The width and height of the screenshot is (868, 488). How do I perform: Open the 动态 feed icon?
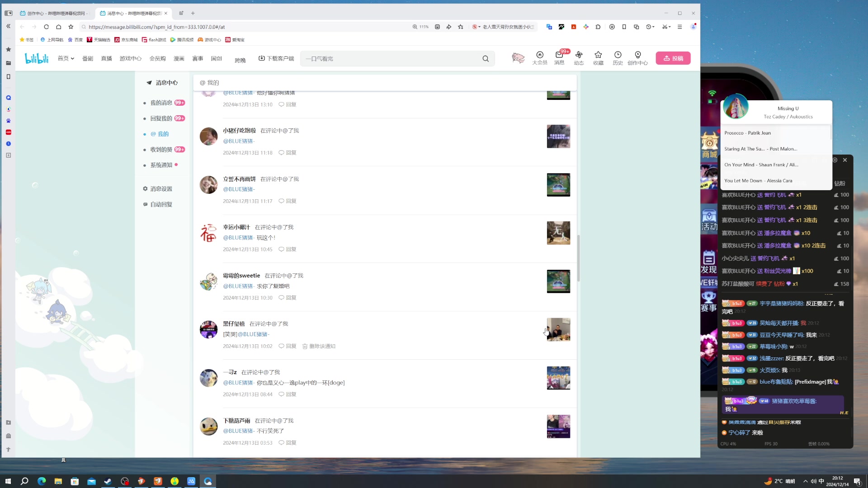tap(579, 58)
